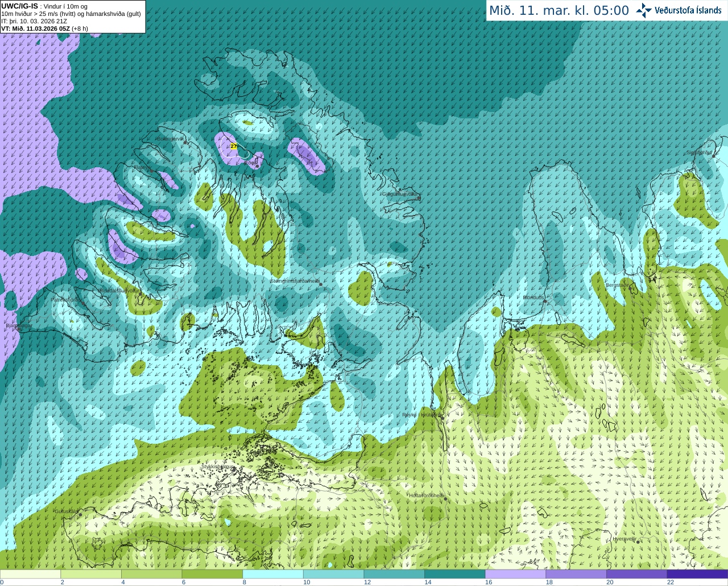This screenshot has height=586, width=728.
Task: Select the Steingrímsfjarðarheiði station dot
Action: tap(320, 284)
